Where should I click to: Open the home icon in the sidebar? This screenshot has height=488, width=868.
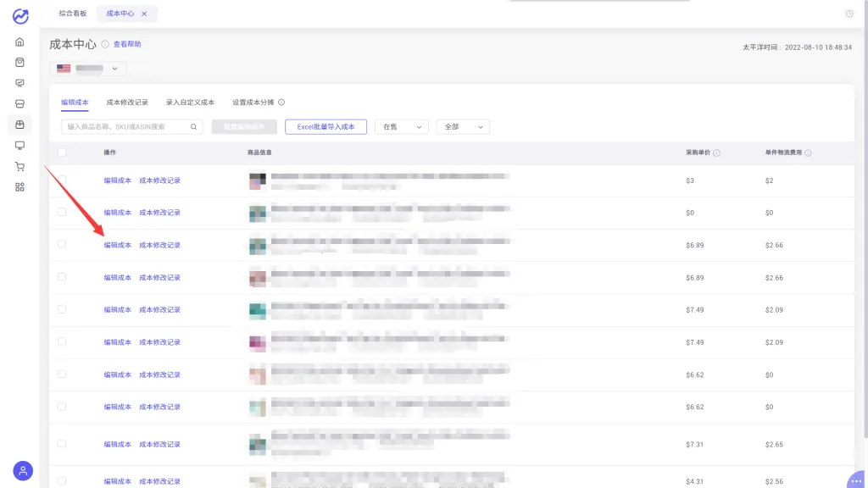[20, 42]
